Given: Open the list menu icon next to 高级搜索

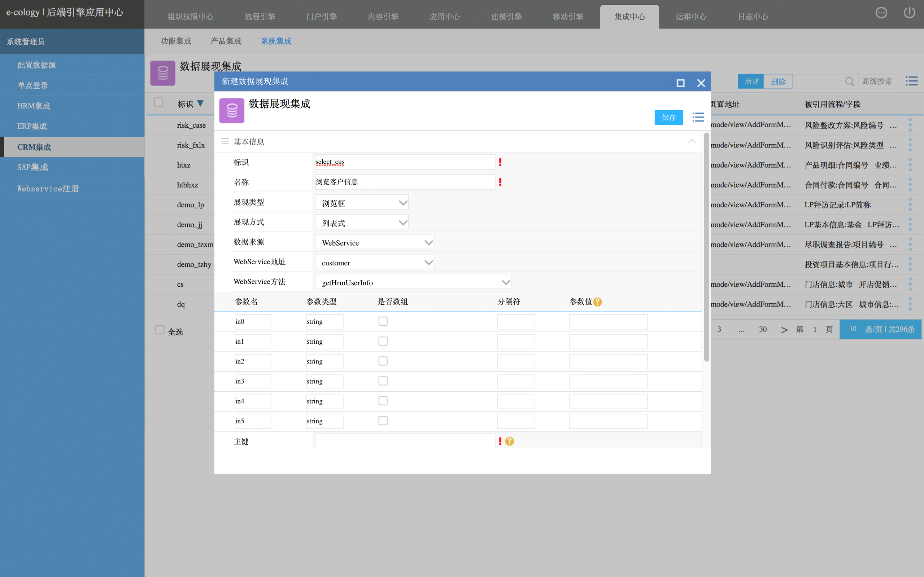Looking at the screenshot, I should pyautogui.click(x=912, y=81).
